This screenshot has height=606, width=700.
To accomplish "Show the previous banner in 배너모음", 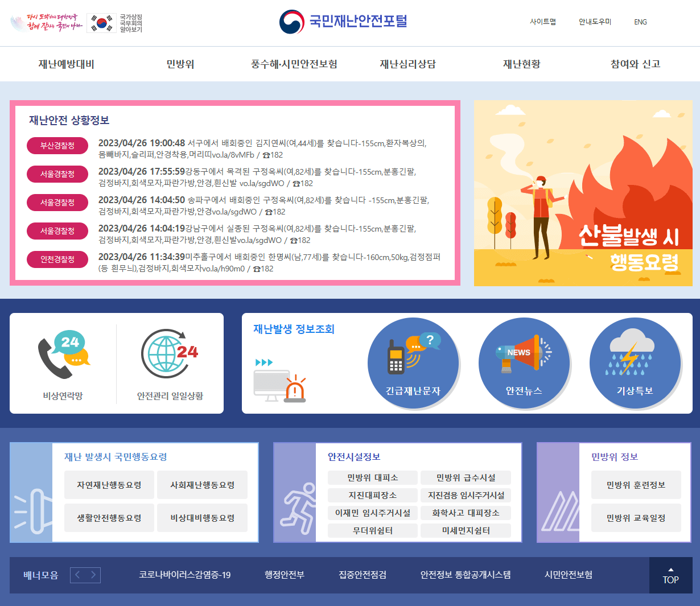I will [x=77, y=575].
